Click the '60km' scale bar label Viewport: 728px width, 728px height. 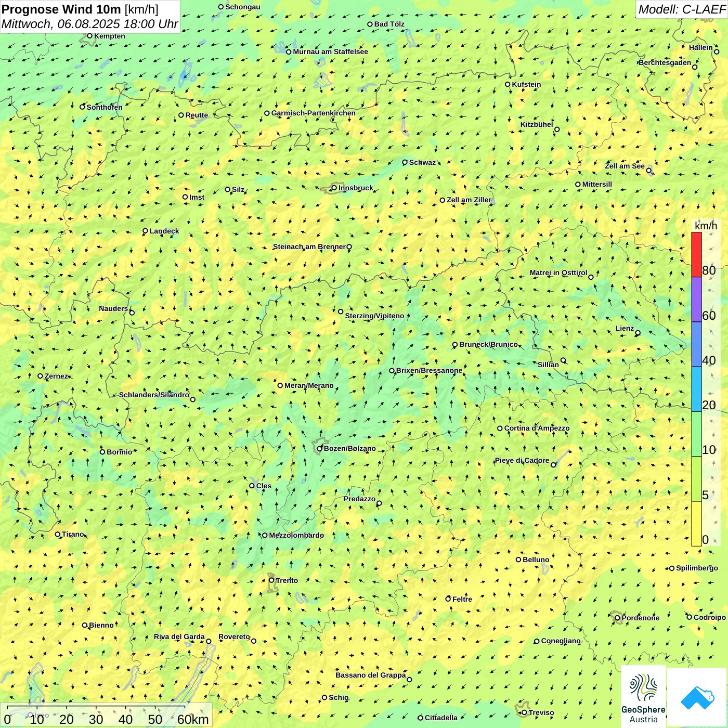coord(193,719)
